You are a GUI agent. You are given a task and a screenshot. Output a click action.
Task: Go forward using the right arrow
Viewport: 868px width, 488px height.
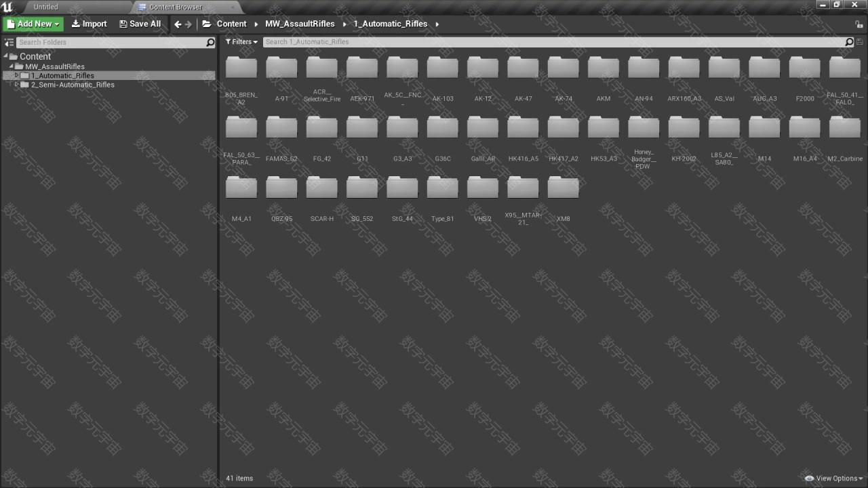tap(189, 24)
